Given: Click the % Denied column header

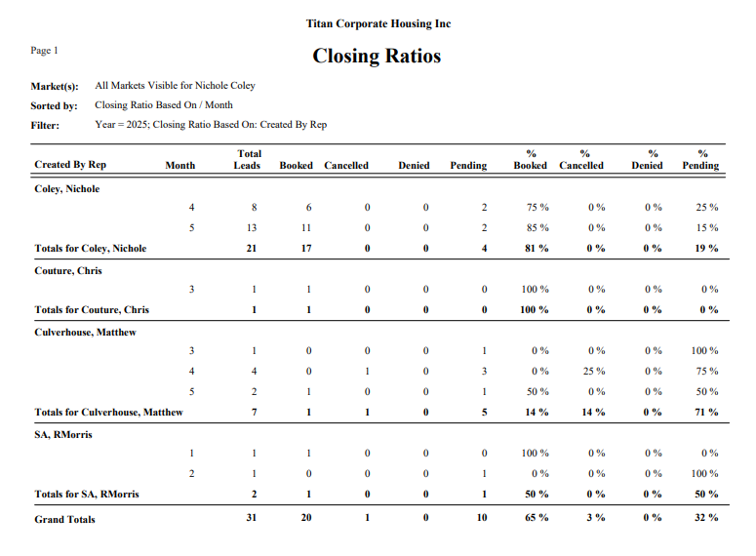Looking at the screenshot, I should tap(647, 160).
